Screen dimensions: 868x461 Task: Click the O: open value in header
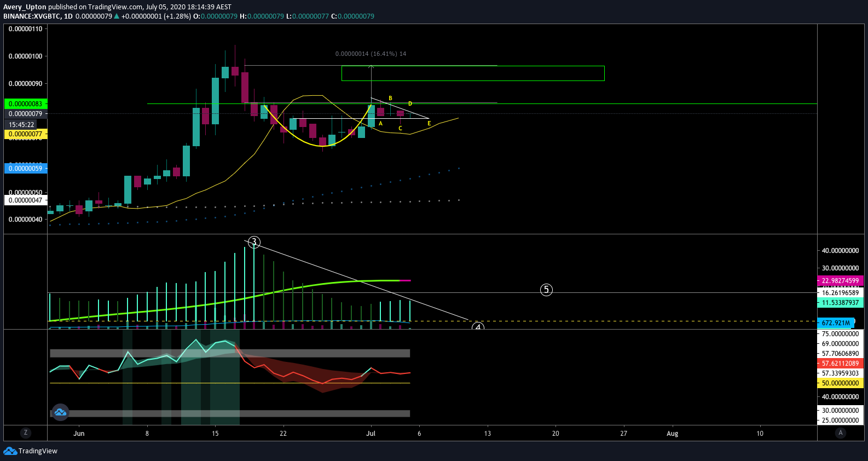click(x=216, y=16)
